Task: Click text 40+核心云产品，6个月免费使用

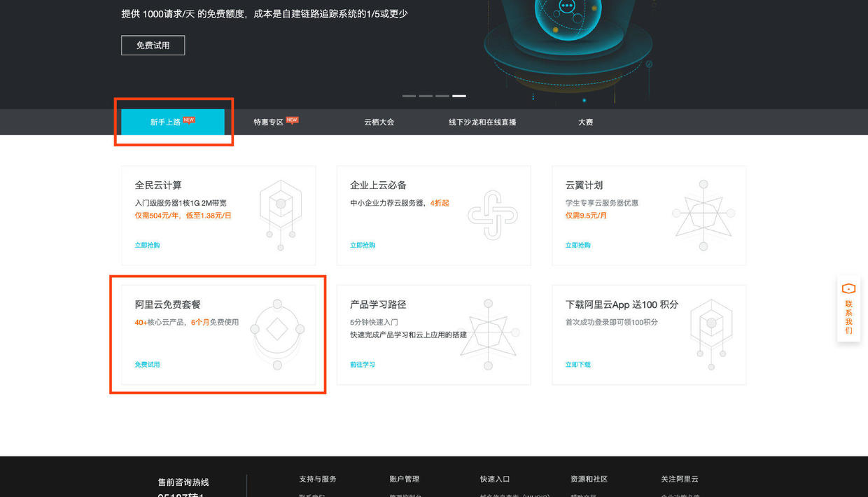Action: click(187, 322)
